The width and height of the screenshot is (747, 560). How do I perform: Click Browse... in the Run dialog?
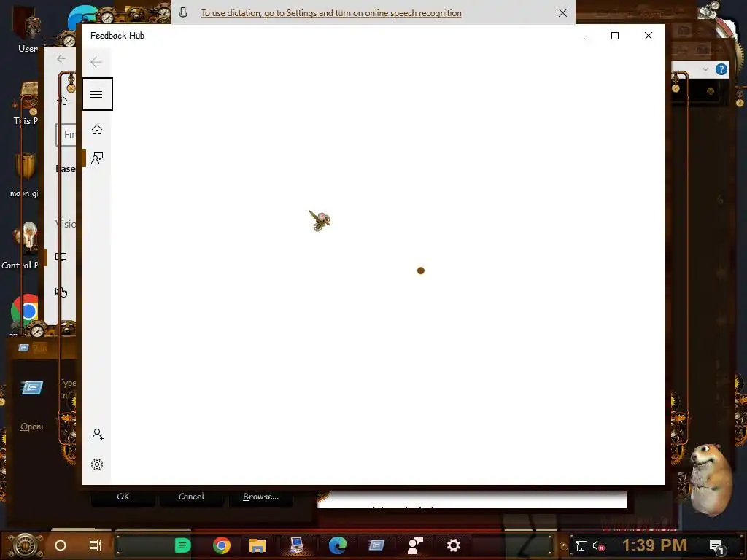click(x=260, y=497)
